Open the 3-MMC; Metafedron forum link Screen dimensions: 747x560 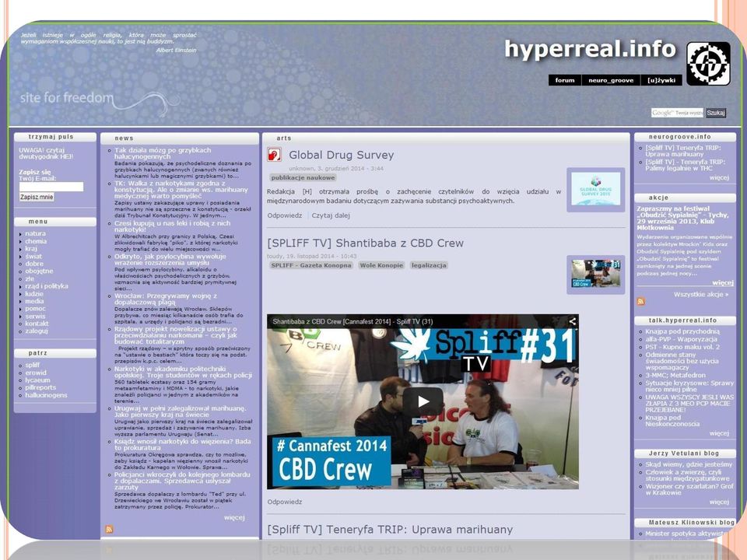point(675,375)
